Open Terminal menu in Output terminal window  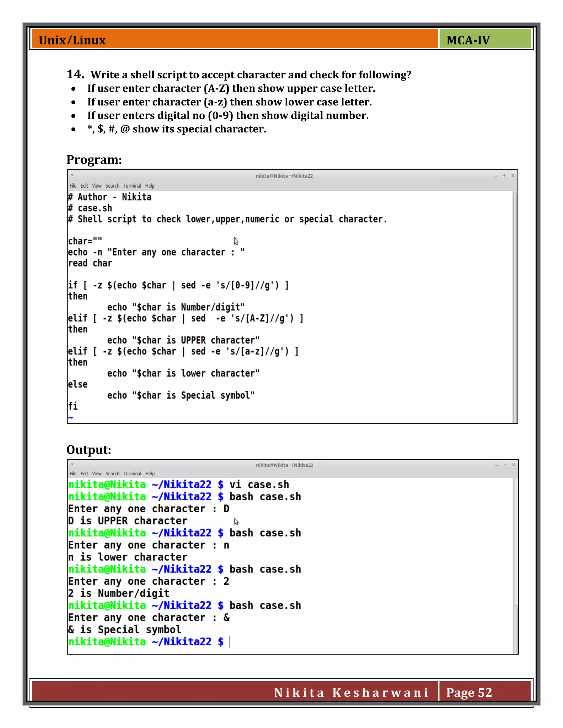pyautogui.click(x=132, y=473)
